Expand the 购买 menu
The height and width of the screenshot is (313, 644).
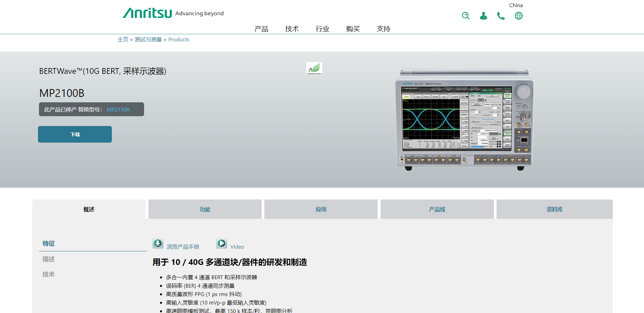pos(353,29)
